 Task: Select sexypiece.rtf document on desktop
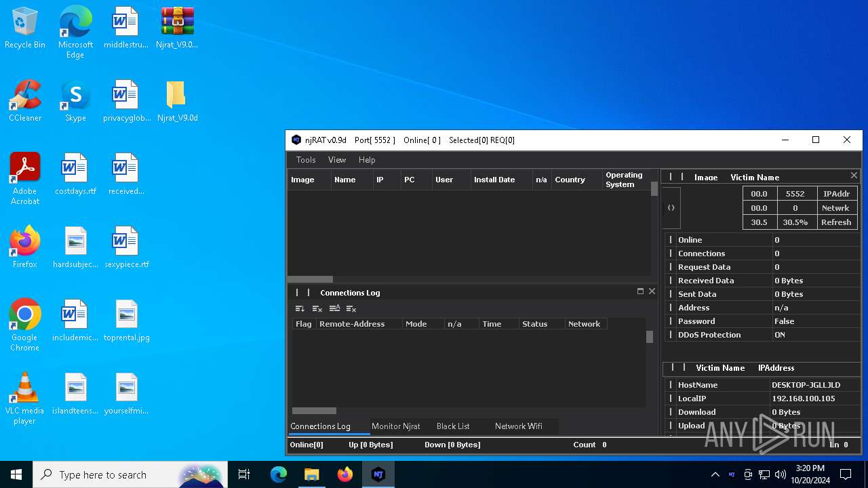[127, 248]
